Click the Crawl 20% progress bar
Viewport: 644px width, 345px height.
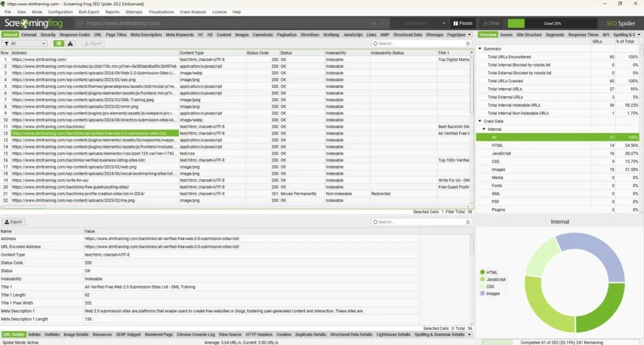click(x=552, y=23)
